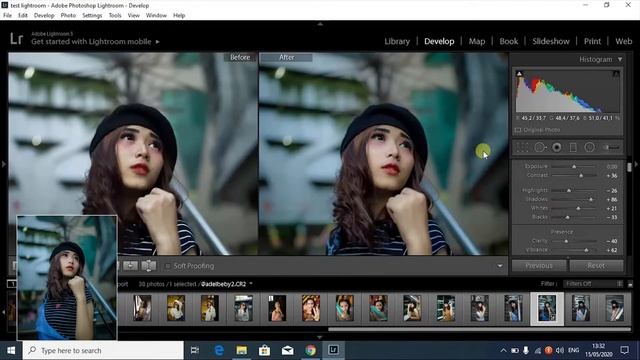Collapse the Histogram panel
Screen dimensions: 640x360
(620, 60)
